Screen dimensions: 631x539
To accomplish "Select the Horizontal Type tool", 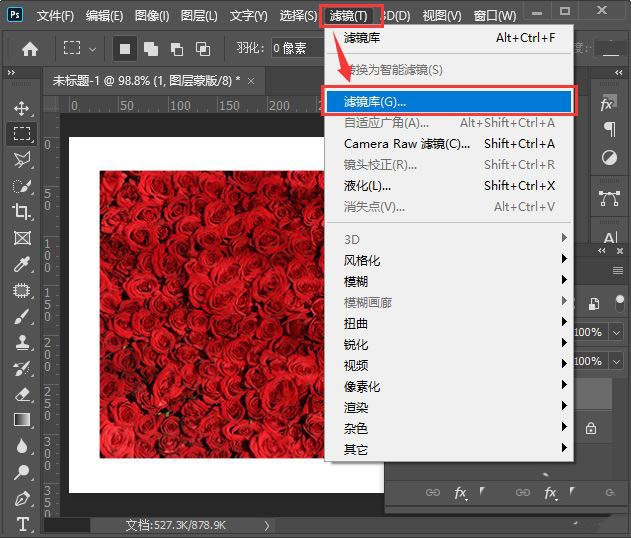I will 22,524.
